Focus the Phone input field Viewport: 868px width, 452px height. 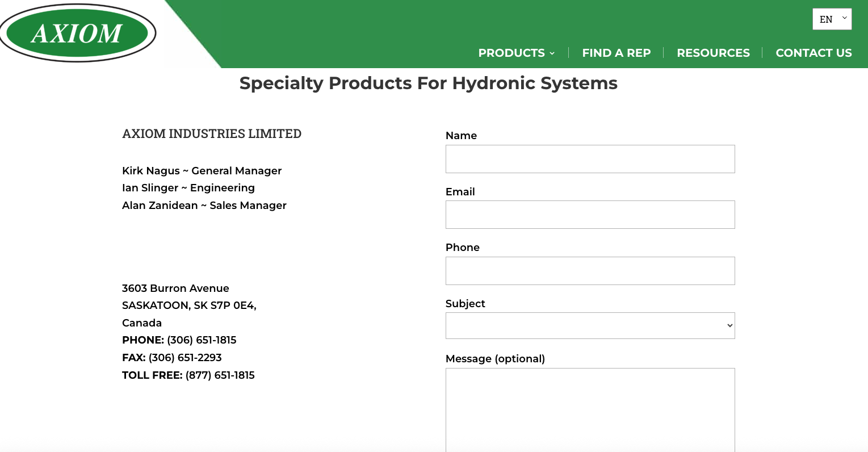pyautogui.click(x=590, y=271)
